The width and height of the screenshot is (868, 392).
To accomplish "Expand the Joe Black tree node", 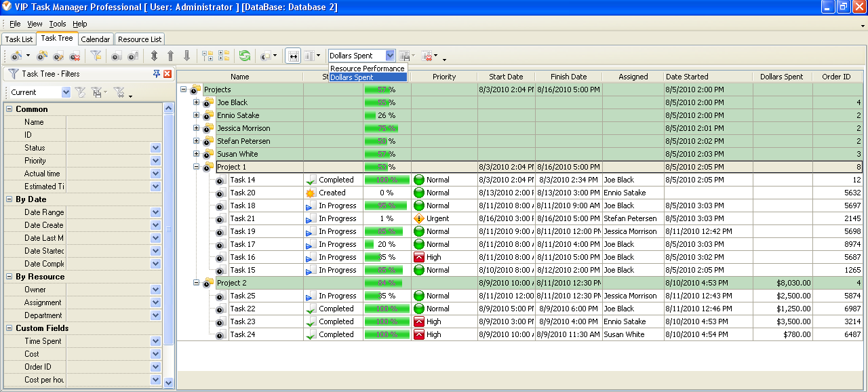I will (197, 102).
